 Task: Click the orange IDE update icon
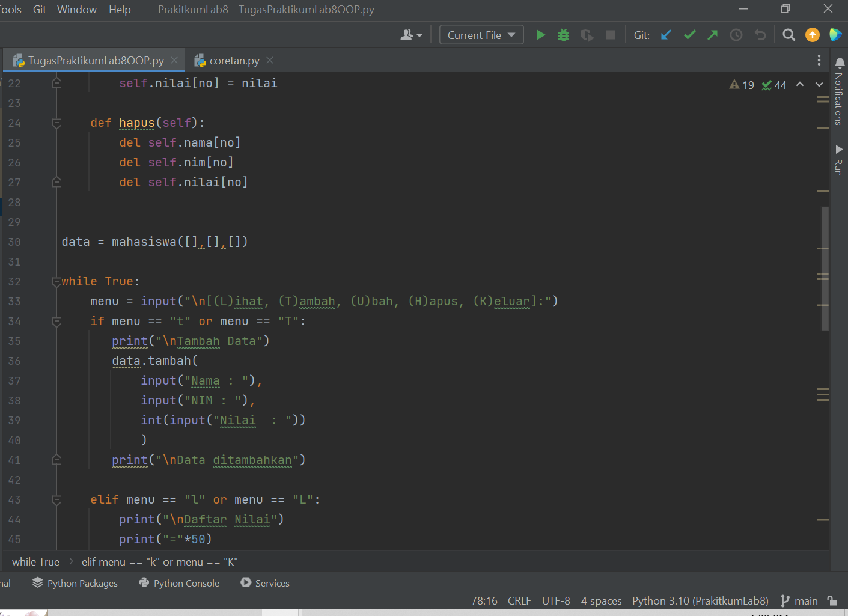tap(813, 35)
